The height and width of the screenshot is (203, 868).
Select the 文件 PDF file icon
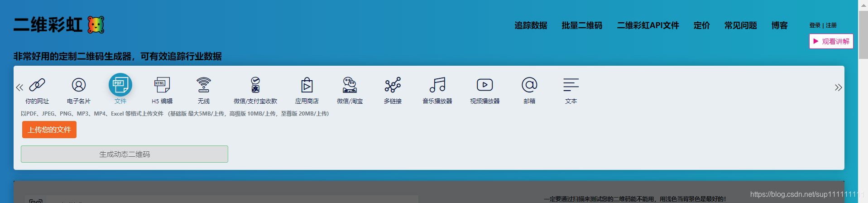[120, 85]
